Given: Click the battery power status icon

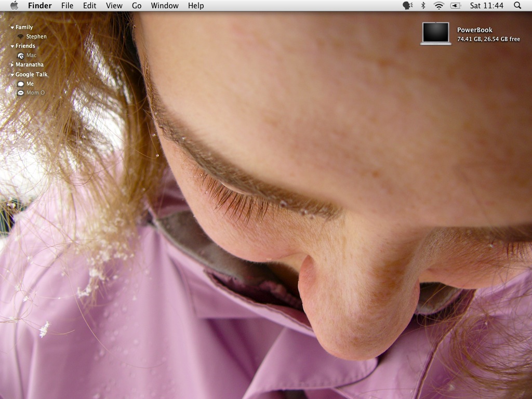Looking at the screenshot, I should (455, 5).
